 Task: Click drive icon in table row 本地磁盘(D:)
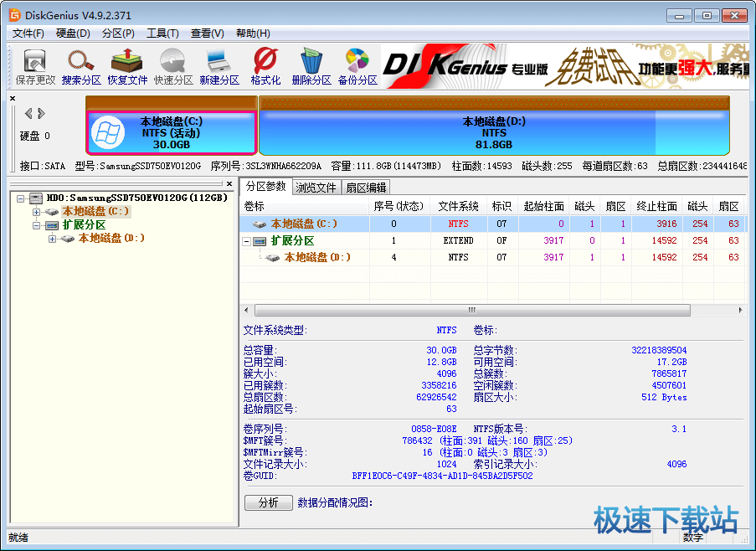click(x=273, y=258)
